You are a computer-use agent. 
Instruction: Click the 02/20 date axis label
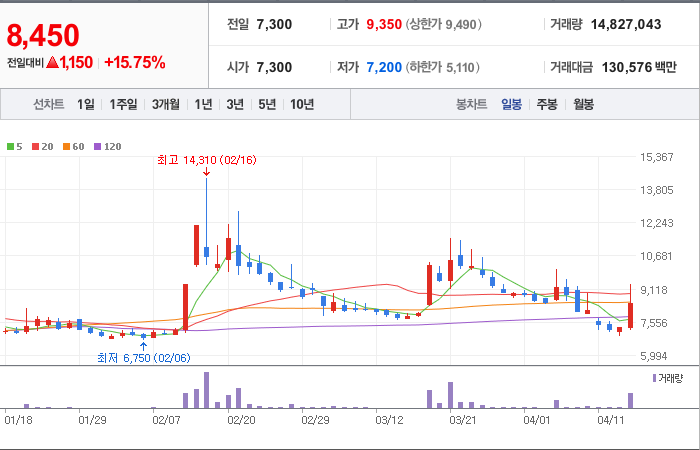pos(241,421)
